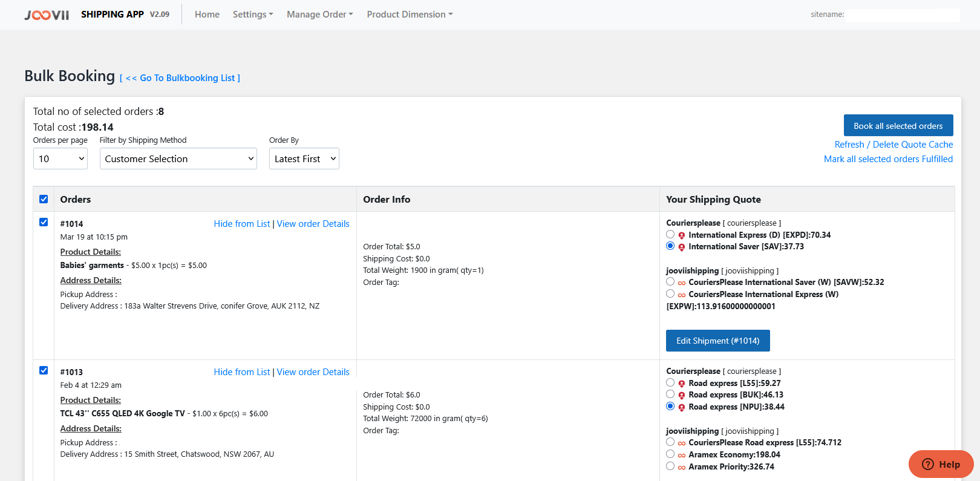This screenshot has width=980, height=481.
Task: Click 'Mar 19 at 10:15 pm' date
Action: coord(94,237)
